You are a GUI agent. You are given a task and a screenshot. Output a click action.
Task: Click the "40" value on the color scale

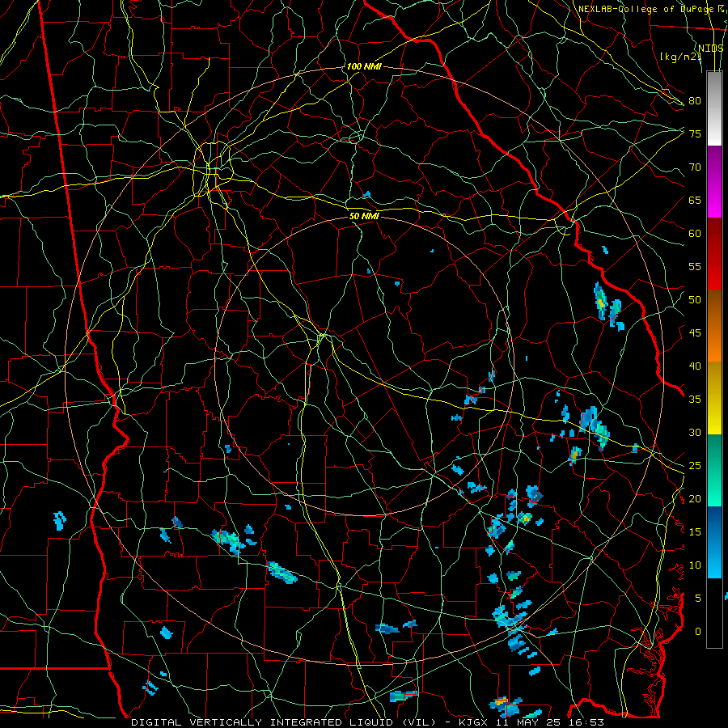pyautogui.click(x=695, y=366)
